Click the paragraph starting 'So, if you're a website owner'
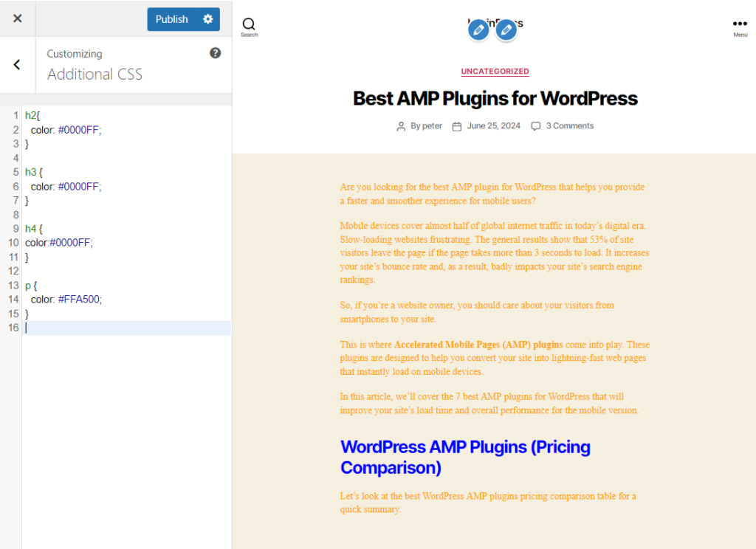This screenshot has height=549, width=756. [477, 312]
